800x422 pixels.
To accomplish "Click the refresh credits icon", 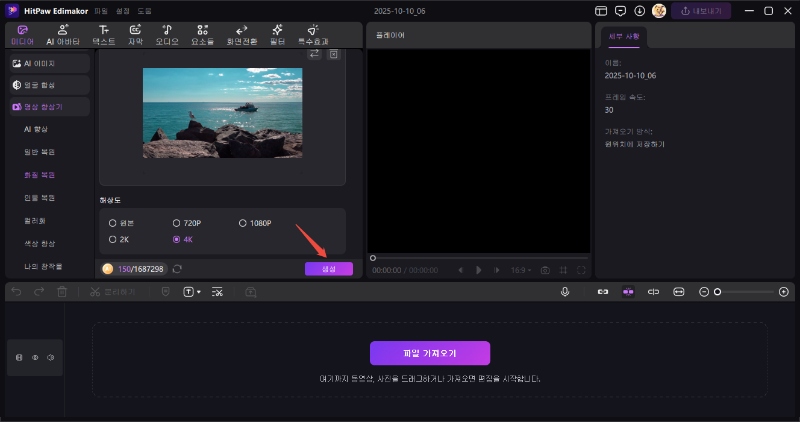I will [177, 269].
